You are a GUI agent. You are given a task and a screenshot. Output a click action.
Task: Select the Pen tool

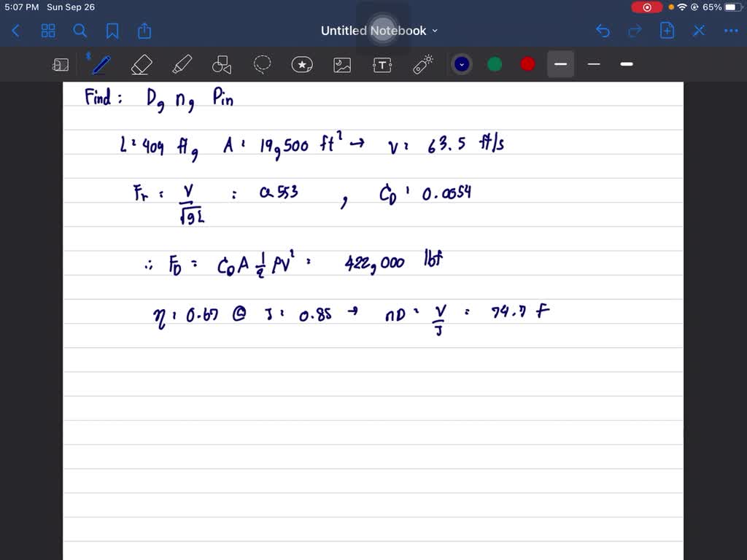pos(100,64)
